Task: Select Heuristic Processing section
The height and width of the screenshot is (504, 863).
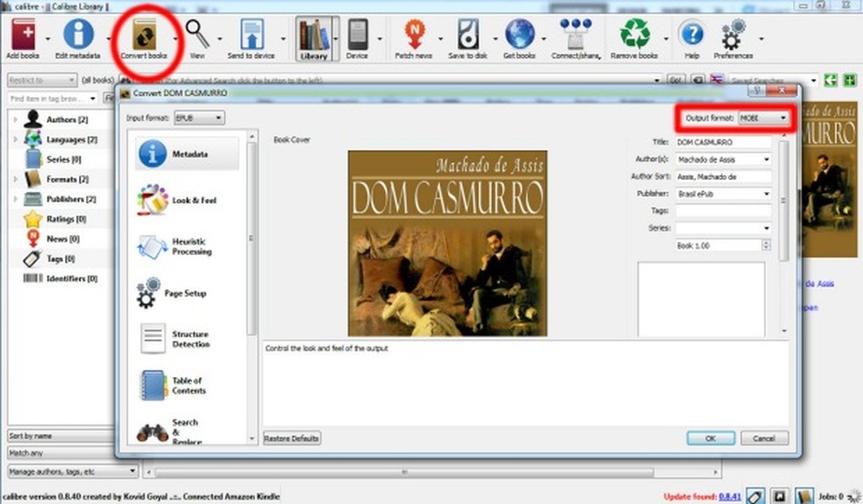Action: click(187, 246)
